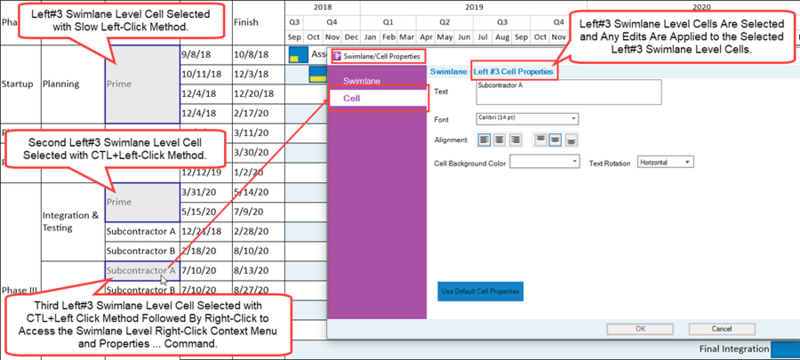Click the Q2 quarter header
The image size is (800, 360).
[x=444, y=22]
